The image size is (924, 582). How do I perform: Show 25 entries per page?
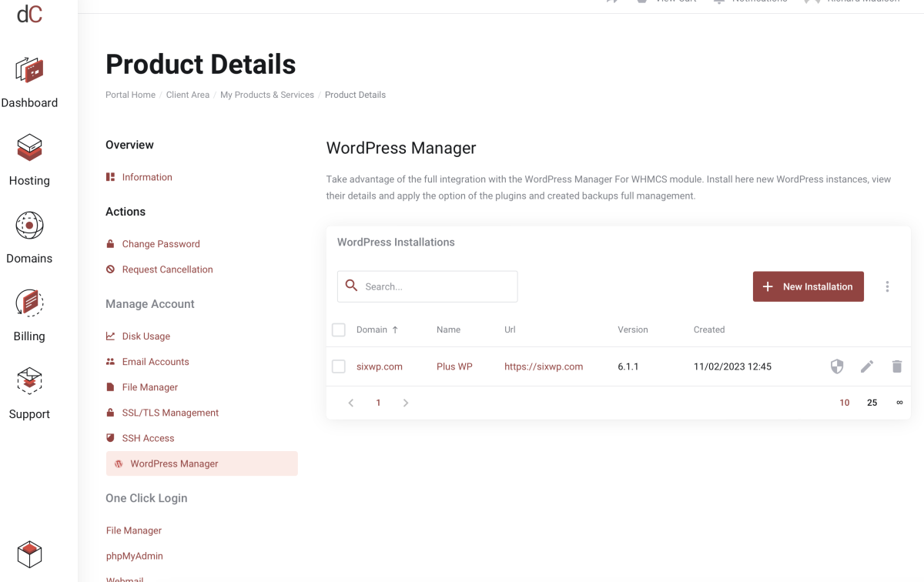tap(872, 403)
